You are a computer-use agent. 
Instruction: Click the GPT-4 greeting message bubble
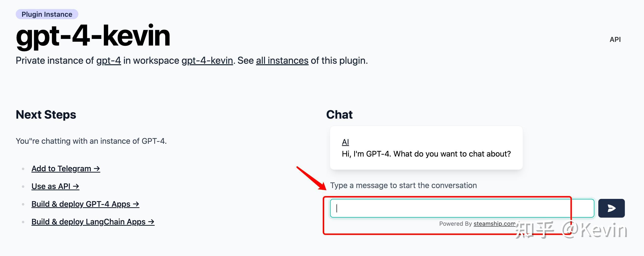426,154
